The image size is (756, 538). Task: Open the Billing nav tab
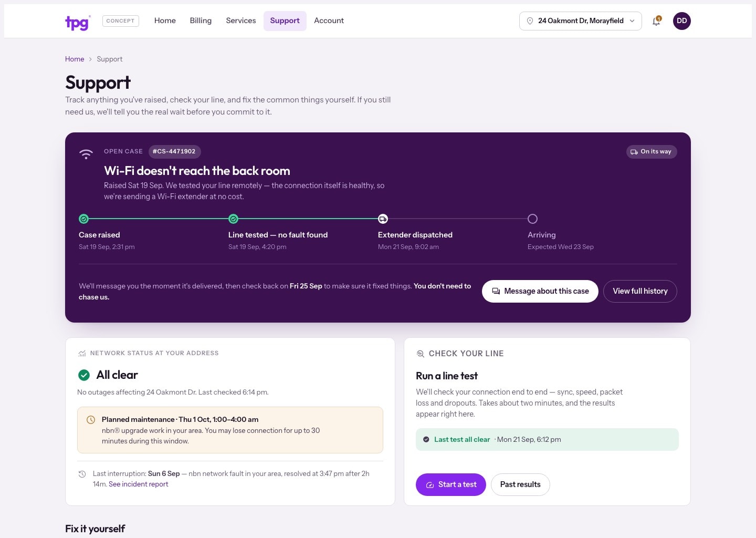coord(201,20)
